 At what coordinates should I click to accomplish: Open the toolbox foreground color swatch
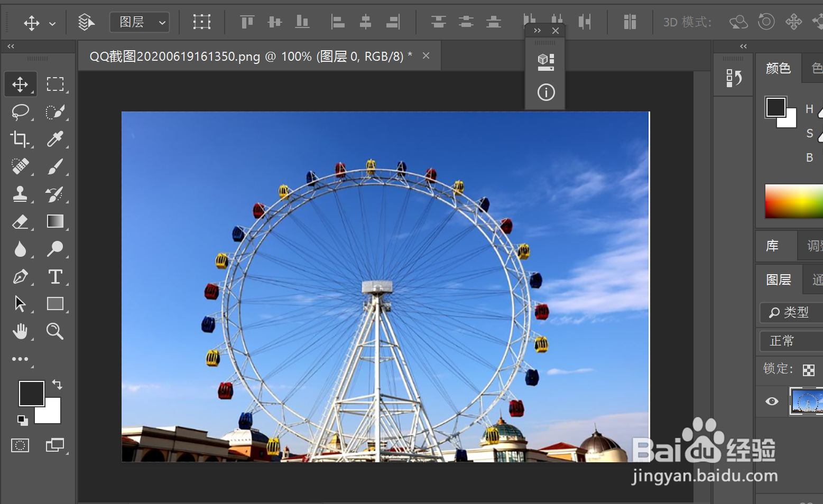pyautogui.click(x=31, y=394)
